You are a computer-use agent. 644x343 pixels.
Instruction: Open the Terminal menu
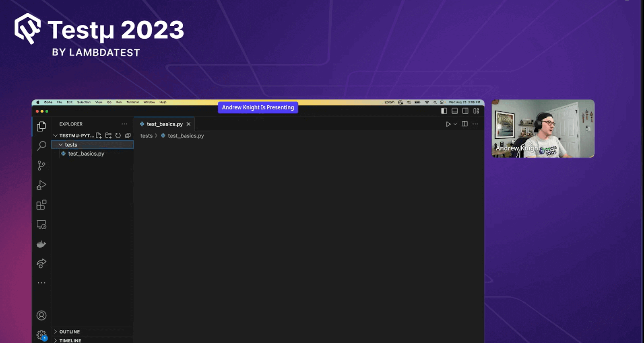coord(132,102)
